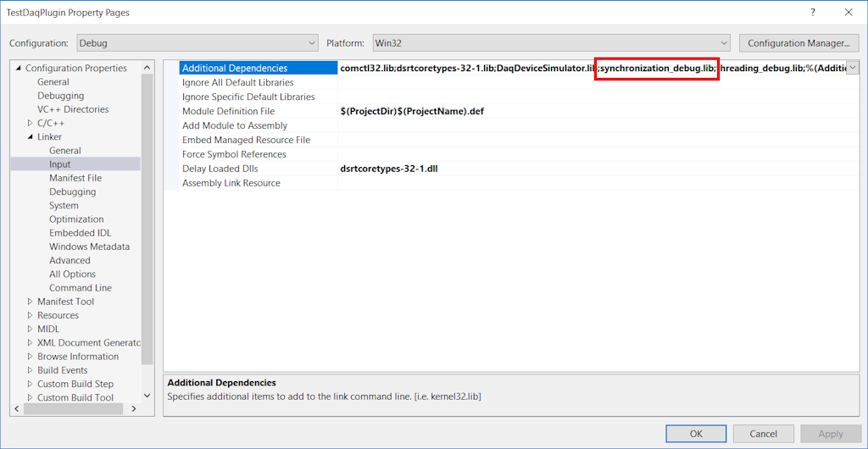Click the Cancel button

pos(764,434)
